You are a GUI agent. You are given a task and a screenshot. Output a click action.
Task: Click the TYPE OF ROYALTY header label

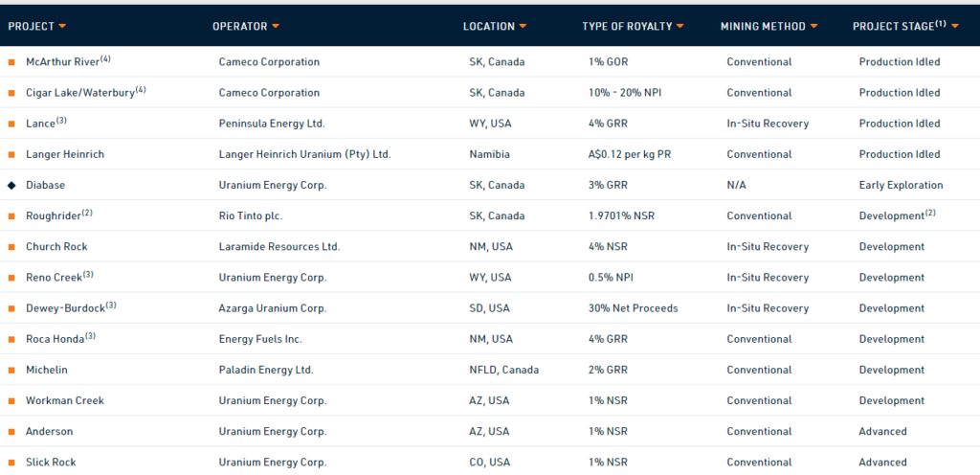tap(627, 26)
